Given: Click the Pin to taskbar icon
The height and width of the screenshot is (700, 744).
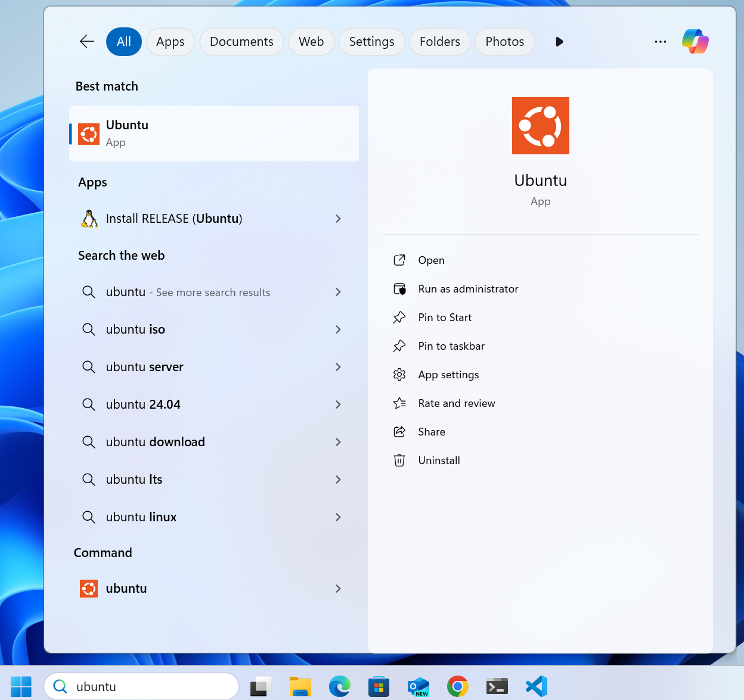Looking at the screenshot, I should (x=399, y=346).
